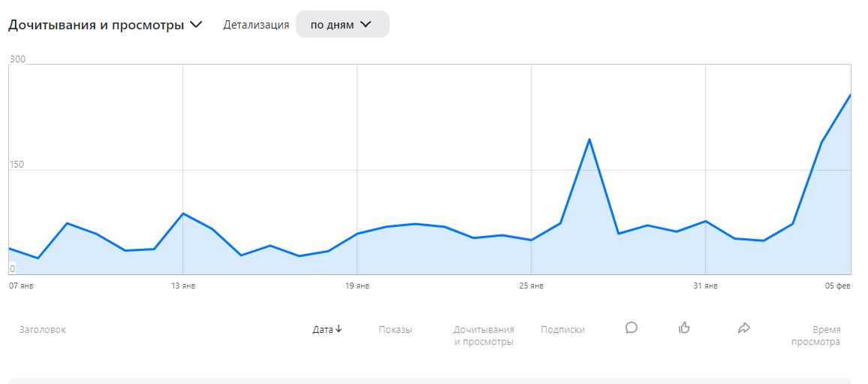This screenshot has height=384, width=868.
Task: Click the 25 янв axis label
Action: (532, 286)
